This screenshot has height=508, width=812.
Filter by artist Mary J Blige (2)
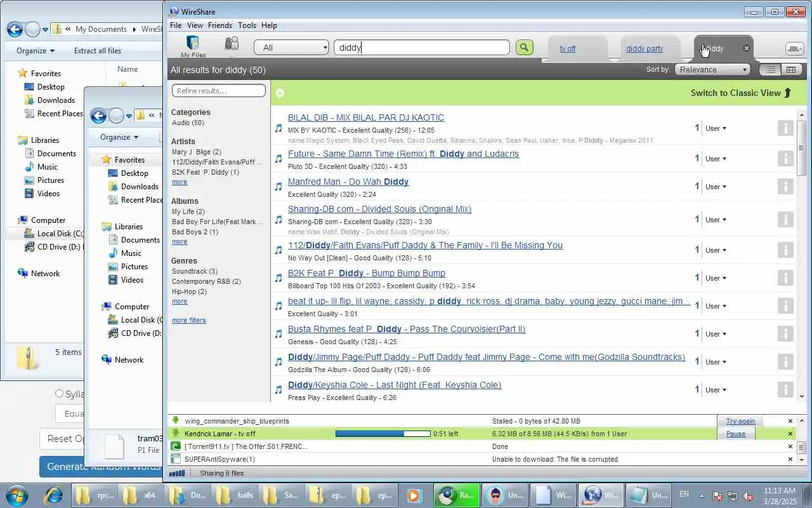pos(197,152)
